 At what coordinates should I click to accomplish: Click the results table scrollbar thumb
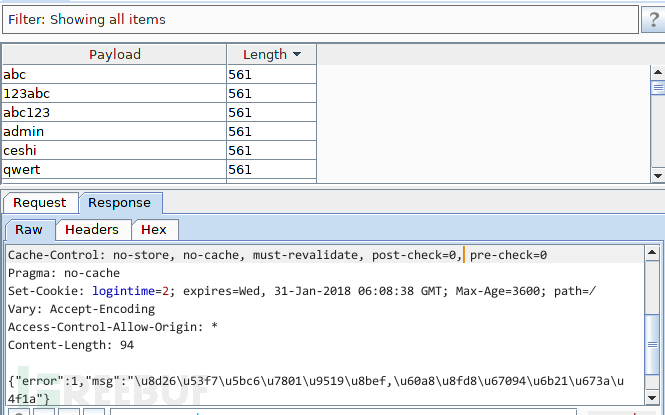[x=658, y=88]
